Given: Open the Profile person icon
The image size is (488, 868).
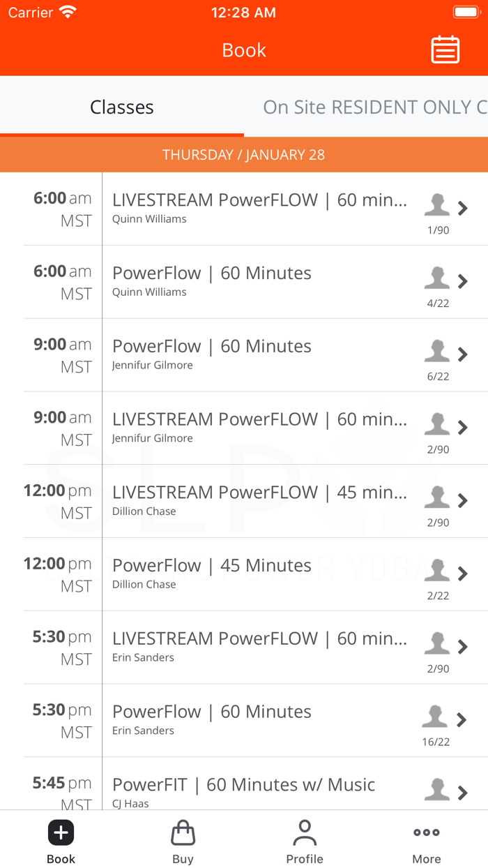Looking at the screenshot, I should [x=305, y=832].
